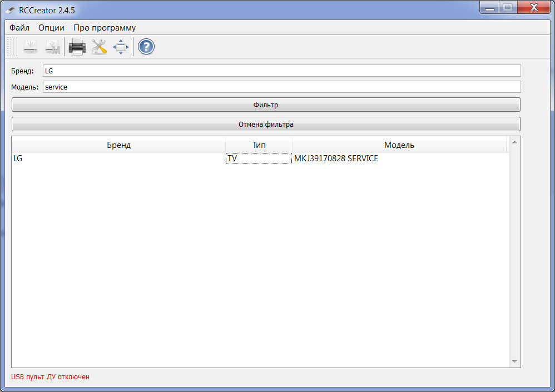
Task: Open the Опции menu
Action: [51, 28]
